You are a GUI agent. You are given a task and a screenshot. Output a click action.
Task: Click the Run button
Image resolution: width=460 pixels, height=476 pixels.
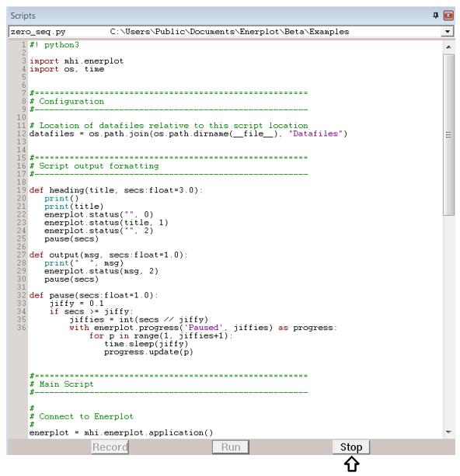[231, 447]
